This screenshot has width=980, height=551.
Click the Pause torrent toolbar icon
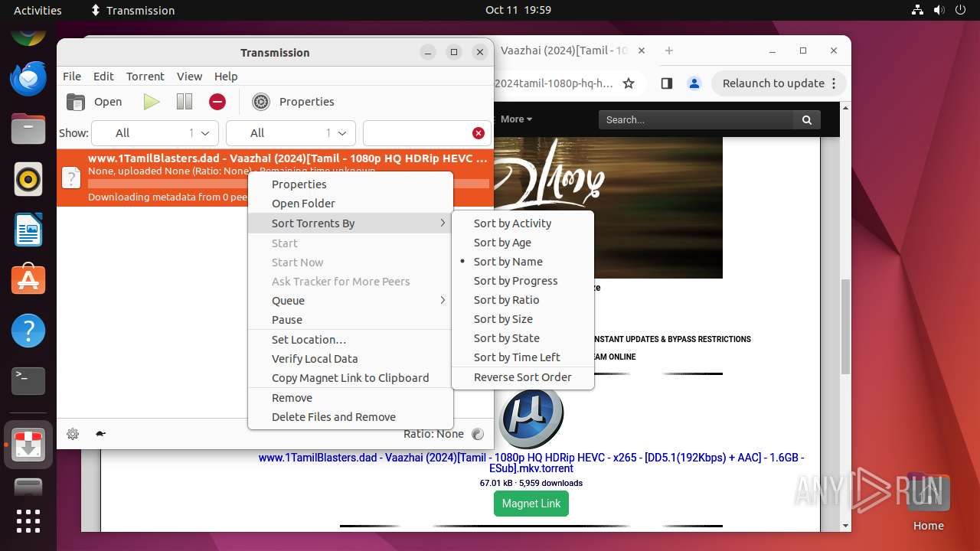[x=185, y=102]
